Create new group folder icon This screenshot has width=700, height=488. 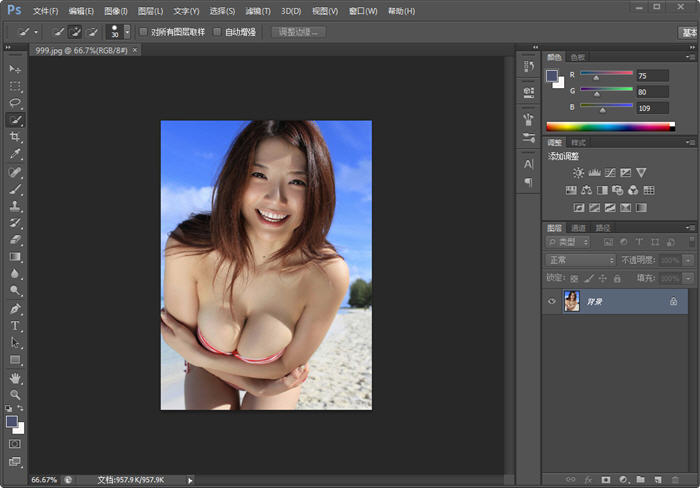641,480
